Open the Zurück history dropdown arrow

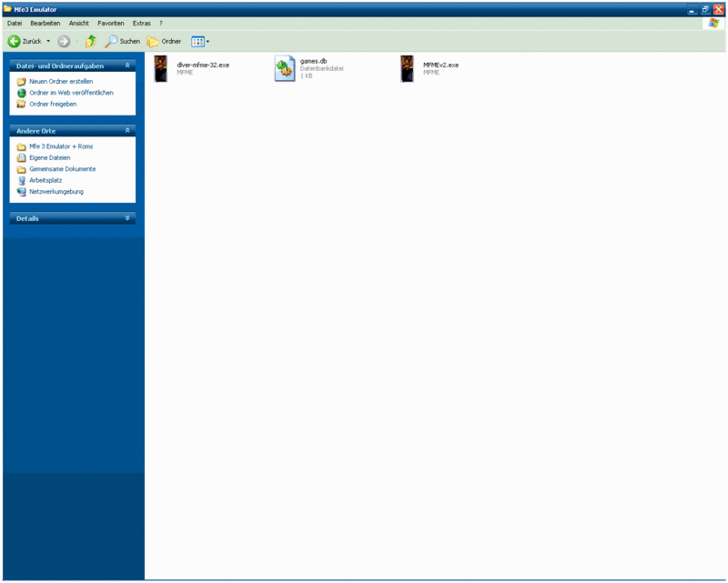coord(48,41)
